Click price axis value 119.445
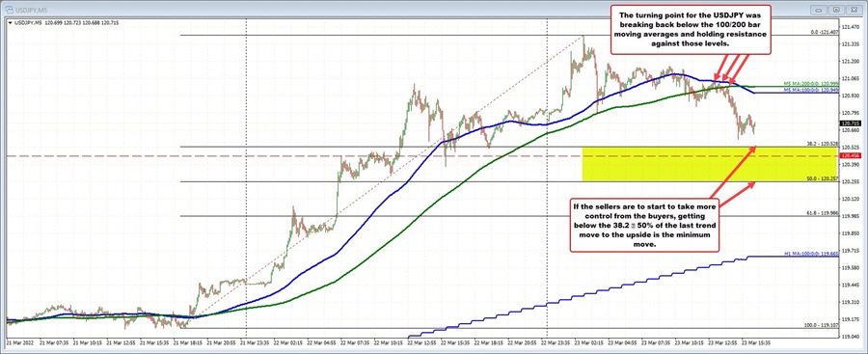The height and width of the screenshot is (354, 868). coord(851,285)
